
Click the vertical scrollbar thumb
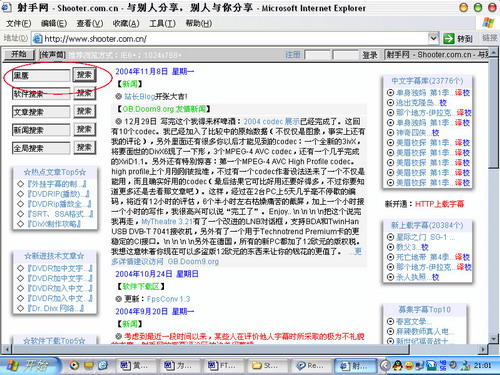pyautogui.click(x=494, y=113)
